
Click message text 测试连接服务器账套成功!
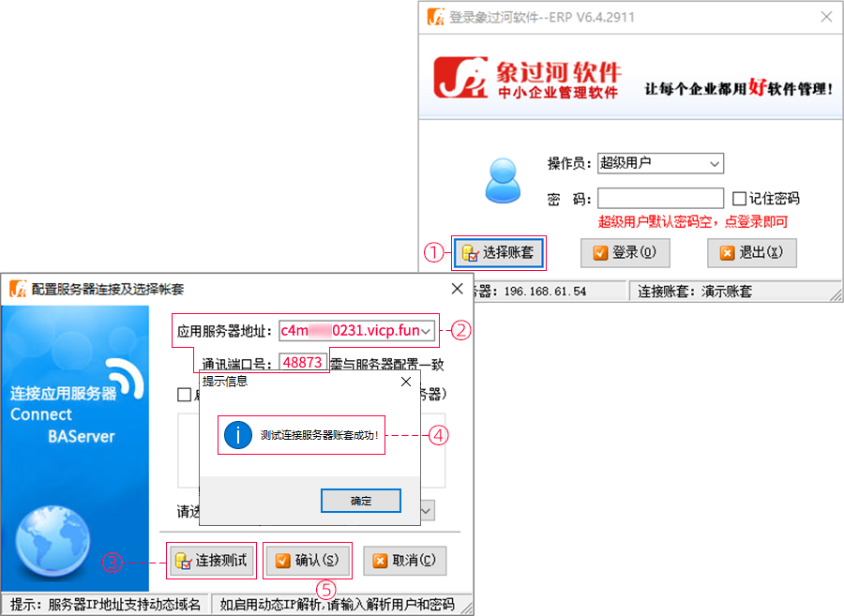(x=319, y=435)
